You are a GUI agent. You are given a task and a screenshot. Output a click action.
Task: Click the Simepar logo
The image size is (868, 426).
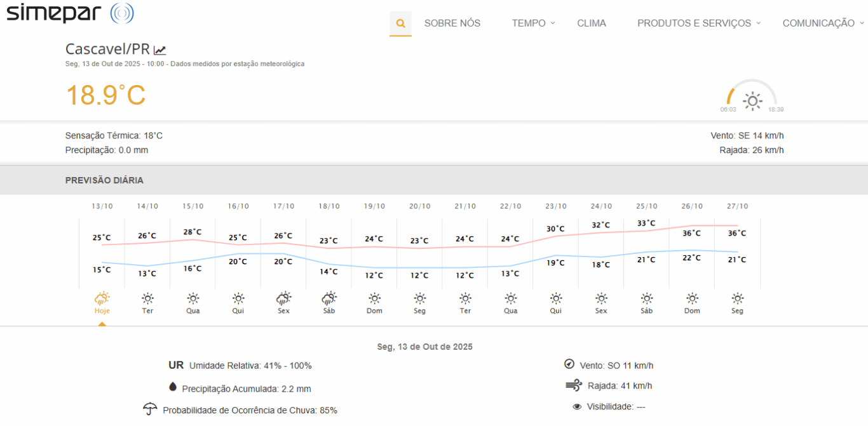click(70, 13)
